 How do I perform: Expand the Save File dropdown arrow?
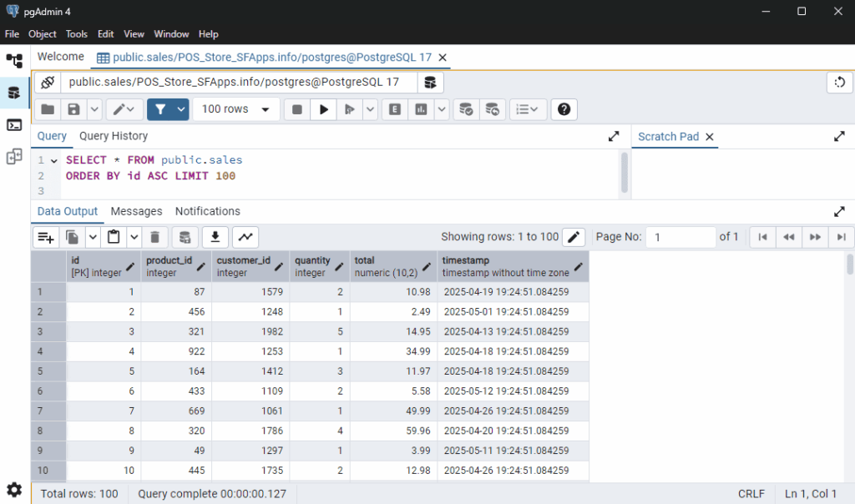(94, 109)
